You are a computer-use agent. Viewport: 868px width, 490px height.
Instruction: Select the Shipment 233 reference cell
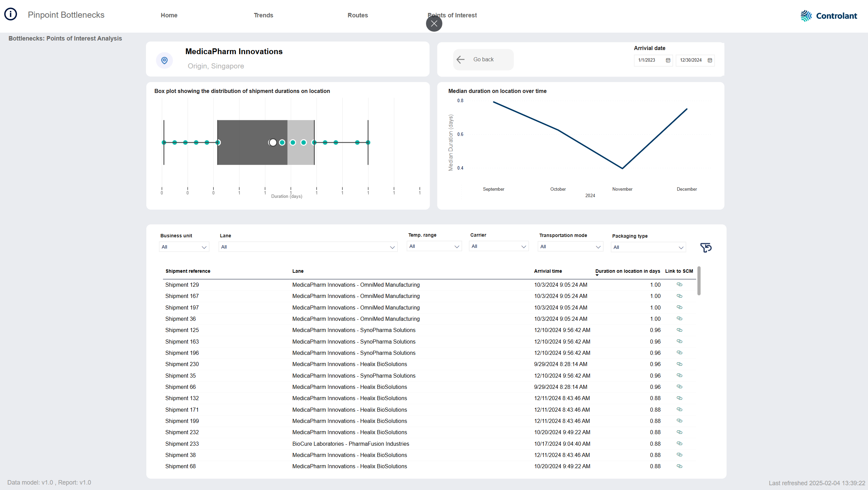click(182, 444)
